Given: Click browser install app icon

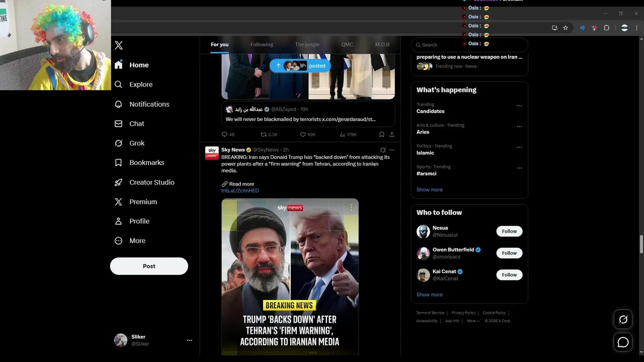Looking at the screenshot, I should [554, 28].
